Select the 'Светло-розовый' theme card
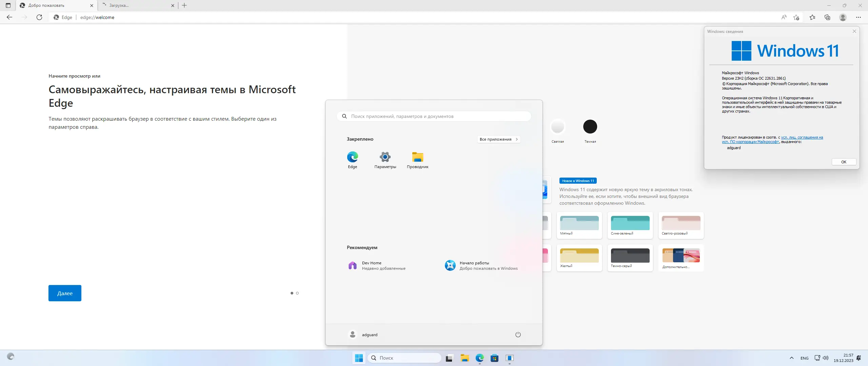868x366 pixels. pos(681,225)
